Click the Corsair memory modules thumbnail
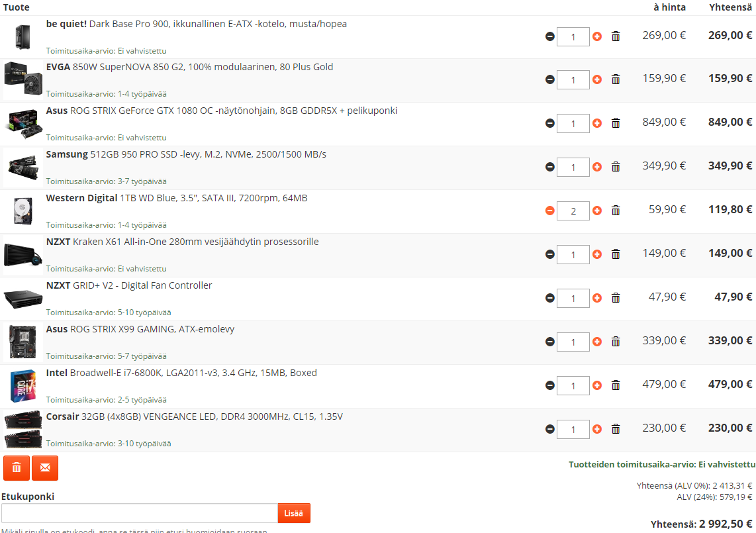Screen dimensions: 756x533 pos(23,429)
